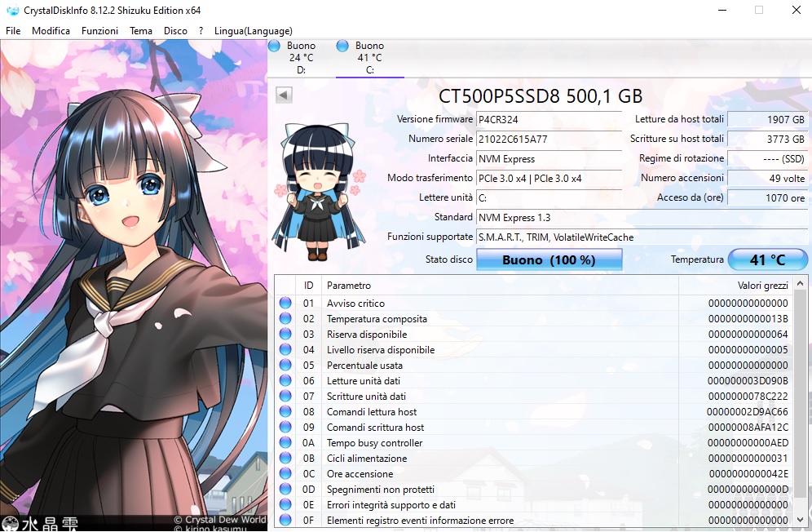The image size is (812, 532).
Task: Click the total host writes value 3773 GB
Action: (767, 139)
